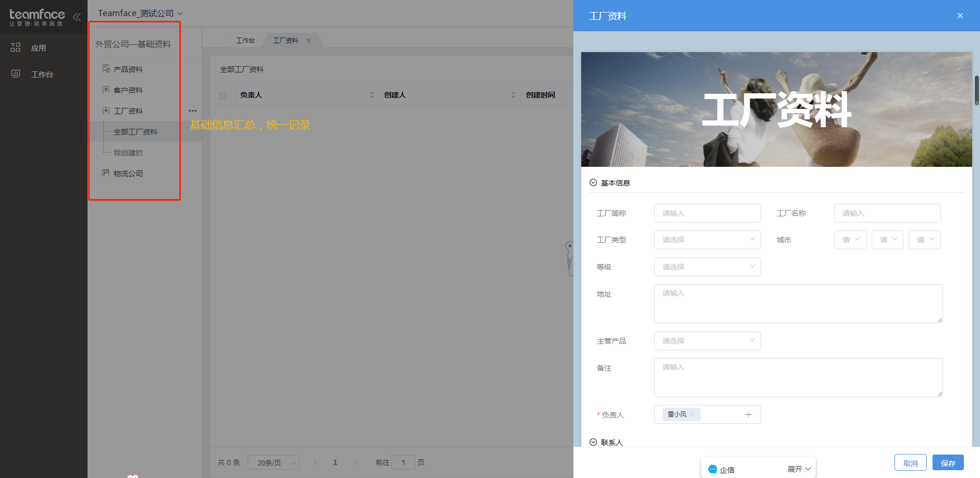Viewport: 980px width, 478px height.
Task: Click the teamface logo
Action: pyautogui.click(x=37, y=17)
